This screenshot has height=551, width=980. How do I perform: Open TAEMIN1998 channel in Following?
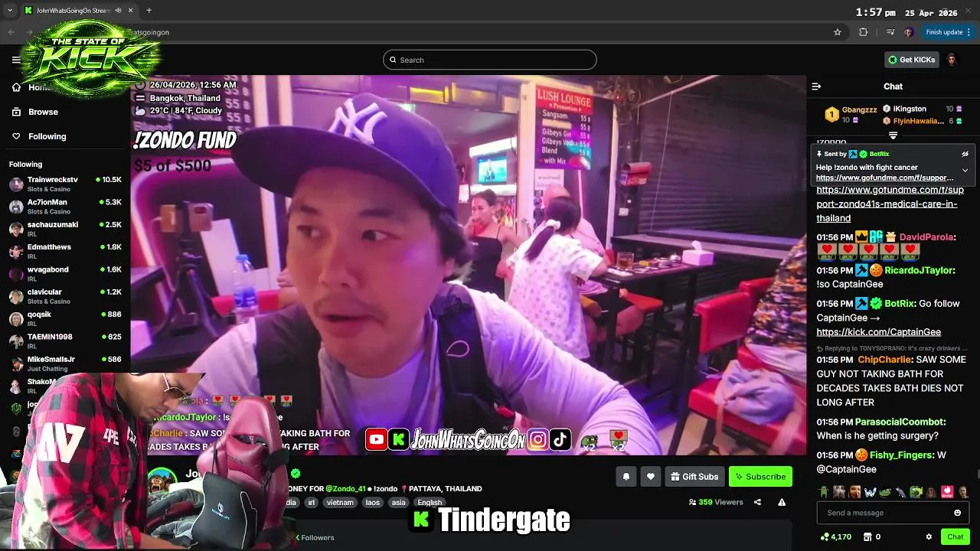tap(65, 341)
